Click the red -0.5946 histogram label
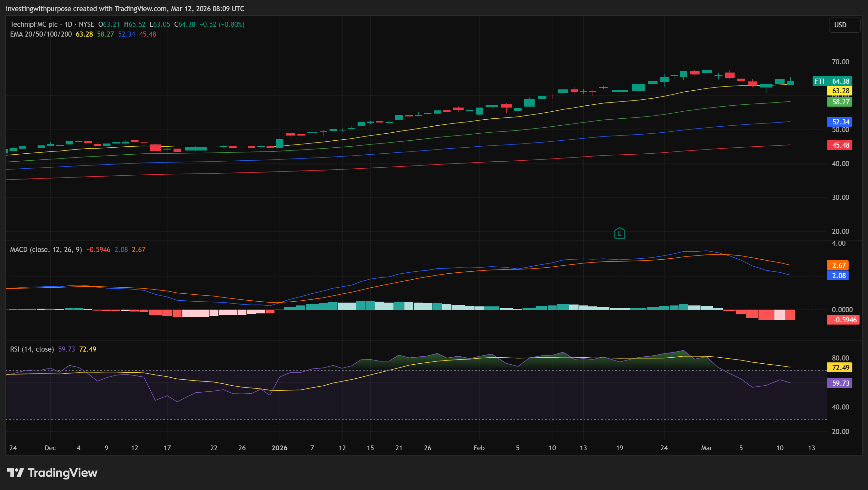This screenshot has width=868, height=490. point(843,320)
